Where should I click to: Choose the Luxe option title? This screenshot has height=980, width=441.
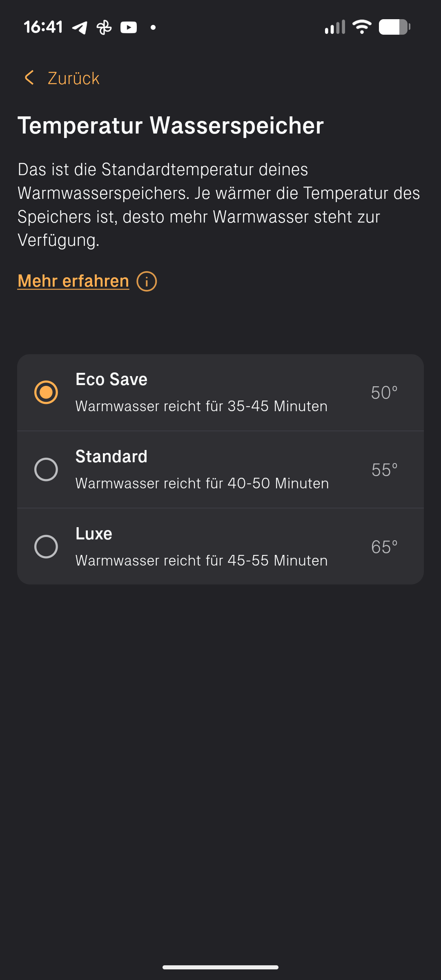pos(94,534)
